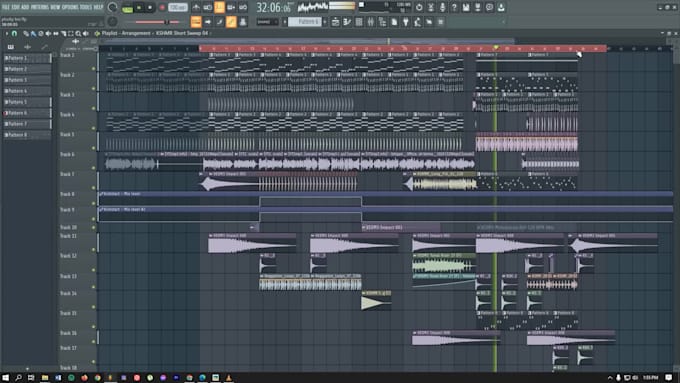The height and width of the screenshot is (383, 680).
Task: Open the OPTIONS menu
Action: tap(70, 7)
